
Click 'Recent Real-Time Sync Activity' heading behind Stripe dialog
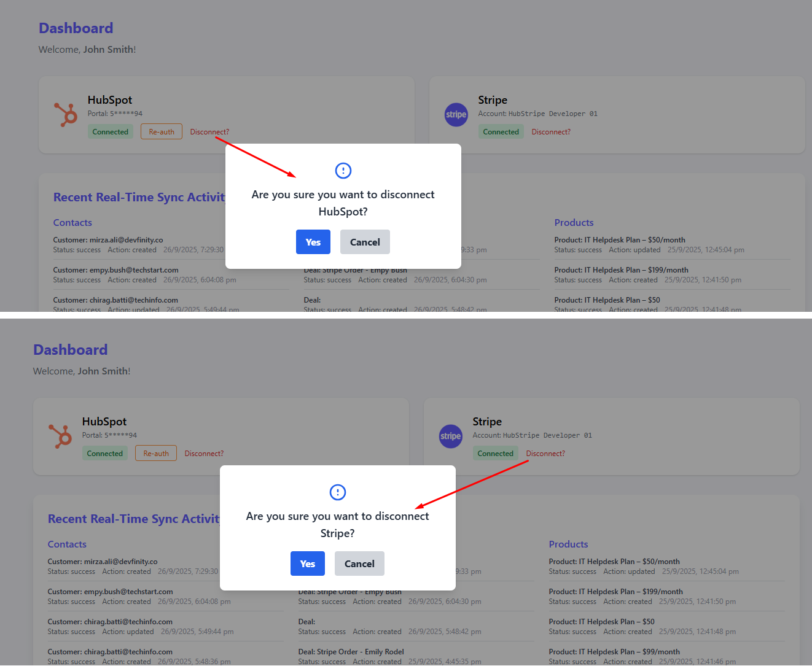134,519
